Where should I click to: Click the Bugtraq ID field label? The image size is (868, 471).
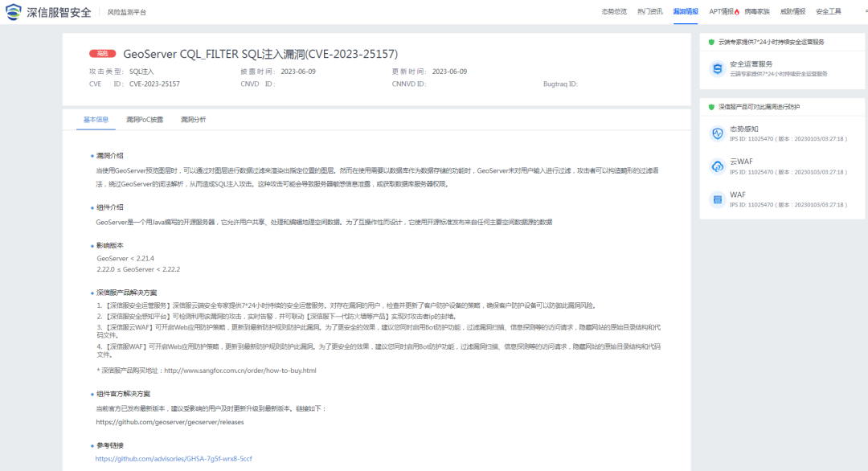pos(560,84)
